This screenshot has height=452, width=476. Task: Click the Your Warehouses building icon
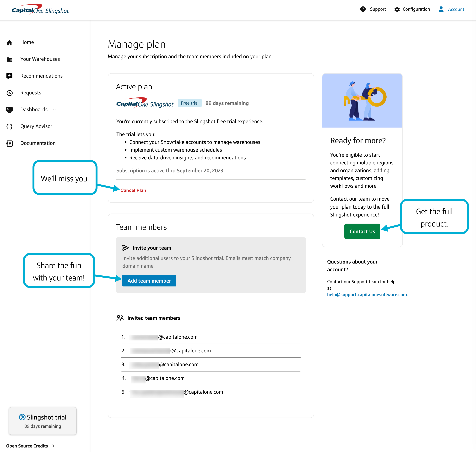click(9, 59)
